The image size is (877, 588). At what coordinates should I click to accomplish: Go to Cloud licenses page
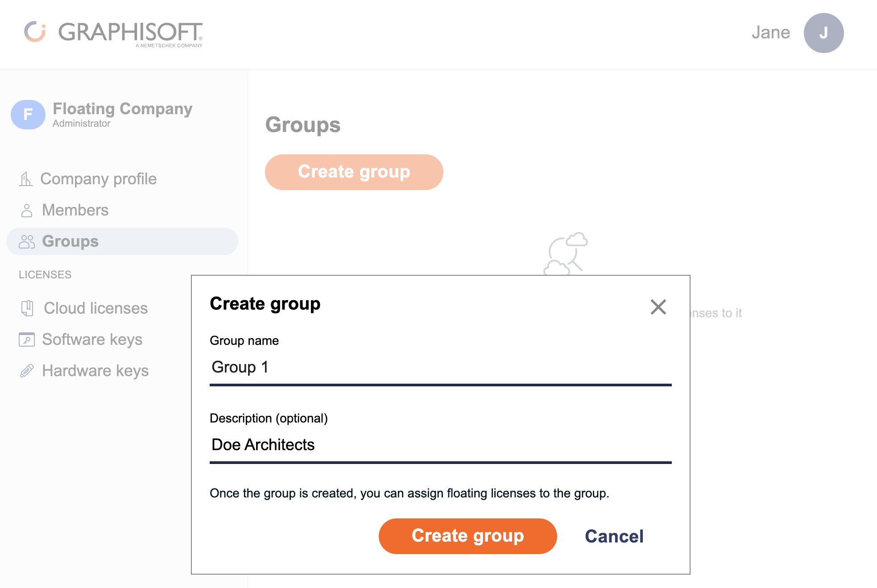tap(95, 308)
